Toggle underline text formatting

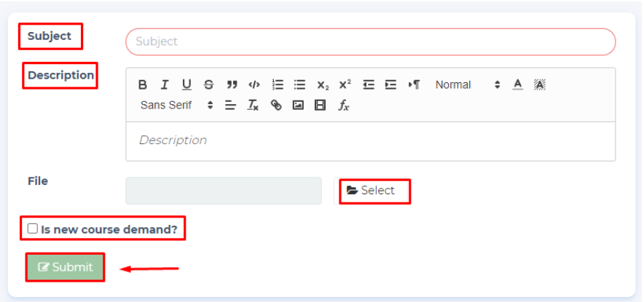[x=186, y=84]
